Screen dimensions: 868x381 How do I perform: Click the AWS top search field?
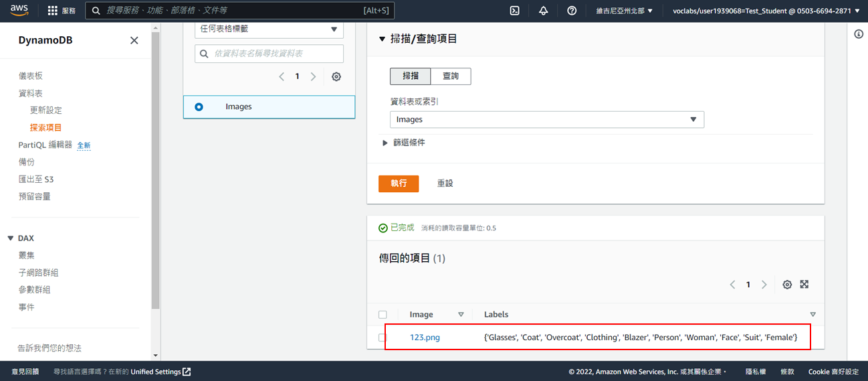click(239, 11)
